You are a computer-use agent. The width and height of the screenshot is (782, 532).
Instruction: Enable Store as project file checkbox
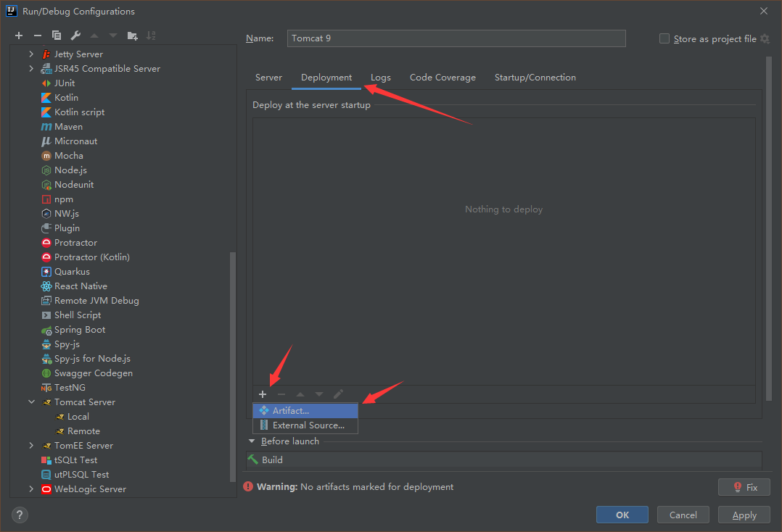[x=664, y=38]
